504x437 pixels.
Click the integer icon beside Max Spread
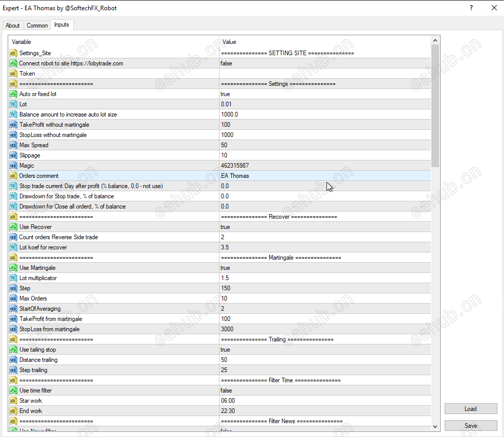(13, 145)
